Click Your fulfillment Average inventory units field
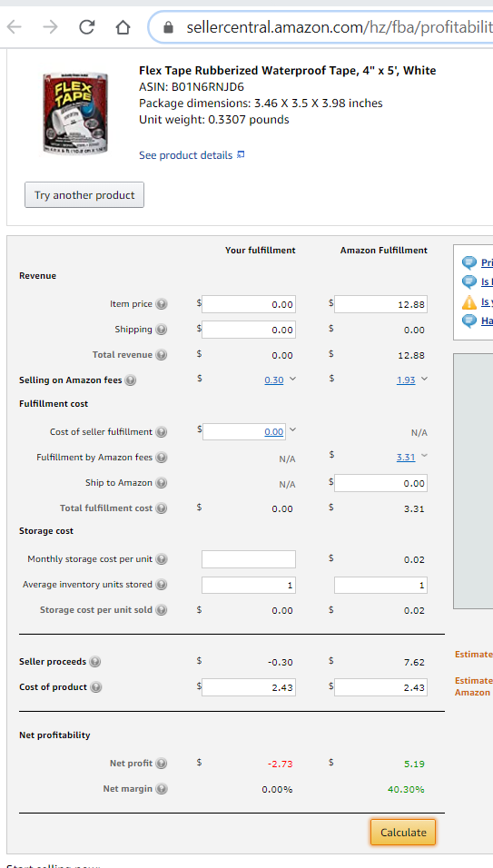 [249, 585]
